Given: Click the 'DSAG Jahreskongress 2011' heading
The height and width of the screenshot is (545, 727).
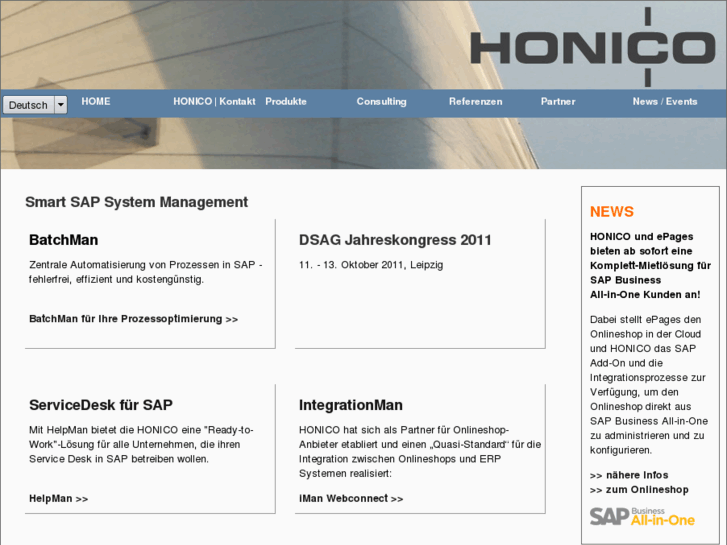Looking at the screenshot, I should pos(395,240).
